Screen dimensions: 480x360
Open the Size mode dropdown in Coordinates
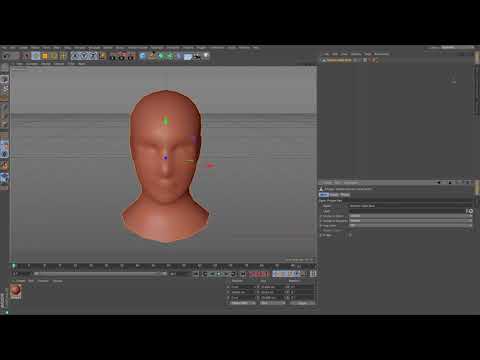(x=272, y=303)
